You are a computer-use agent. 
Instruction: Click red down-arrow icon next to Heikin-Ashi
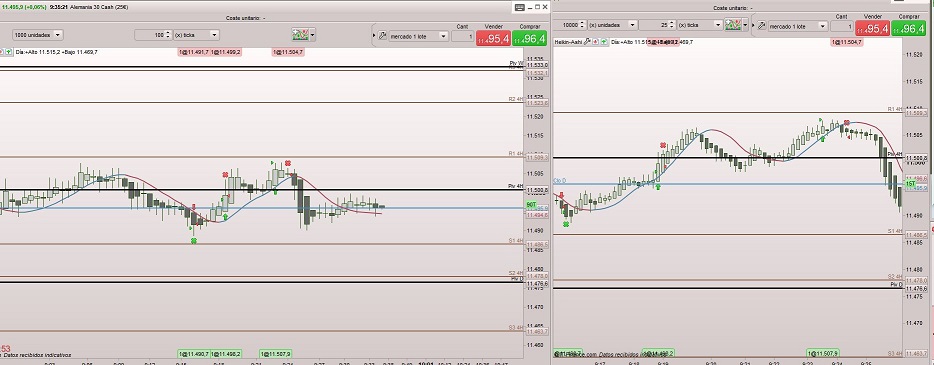pyautogui.click(x=596, y=42)
